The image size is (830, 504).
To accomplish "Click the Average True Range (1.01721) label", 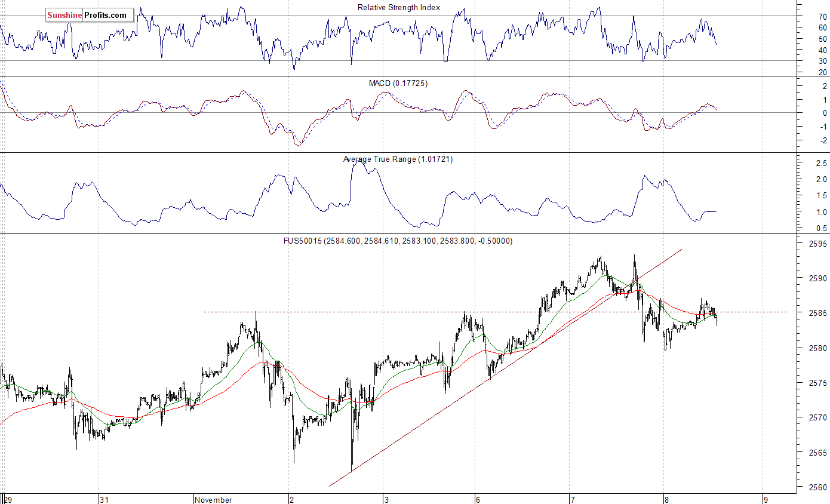I will [x=398, y=159].
